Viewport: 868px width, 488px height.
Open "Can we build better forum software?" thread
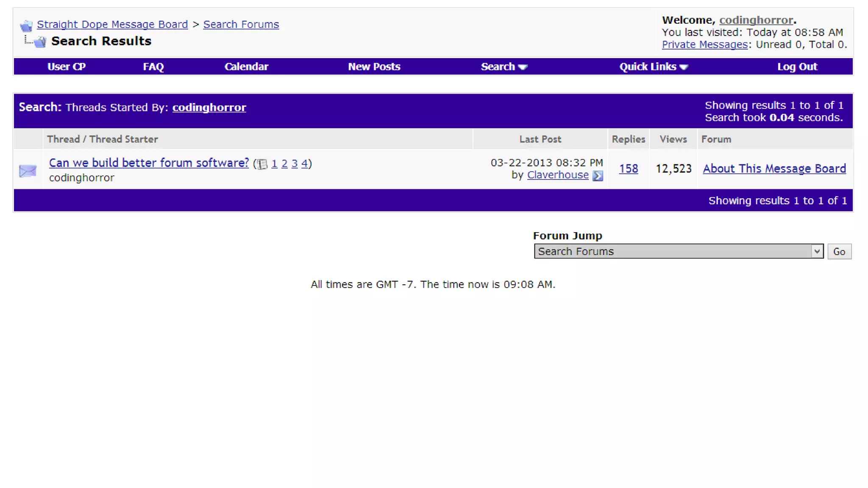(x=149, y=163)
